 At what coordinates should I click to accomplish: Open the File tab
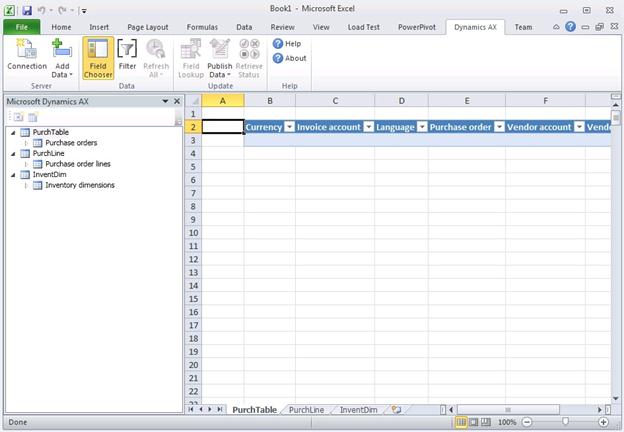(22, 27)
